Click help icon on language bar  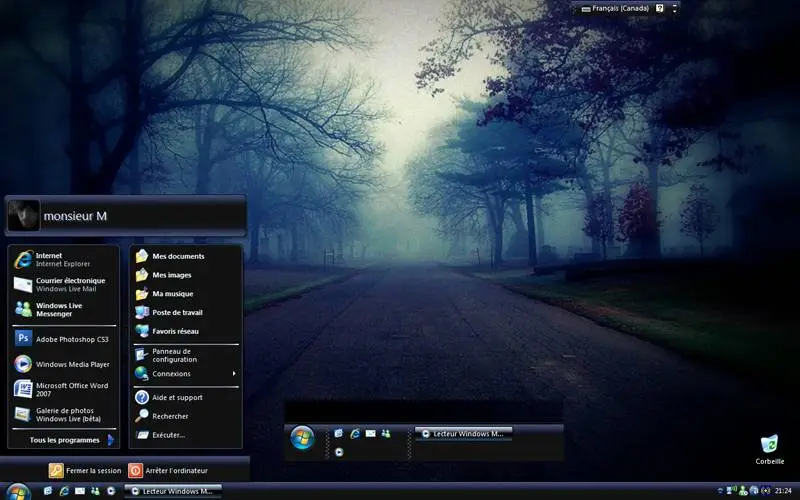point(660,8)
